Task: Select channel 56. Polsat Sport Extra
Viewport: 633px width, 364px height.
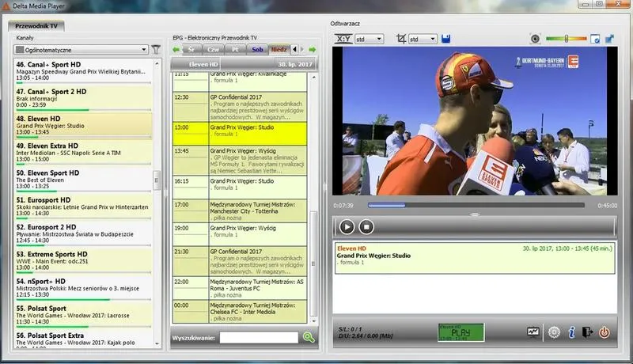Action: [83, 339]
